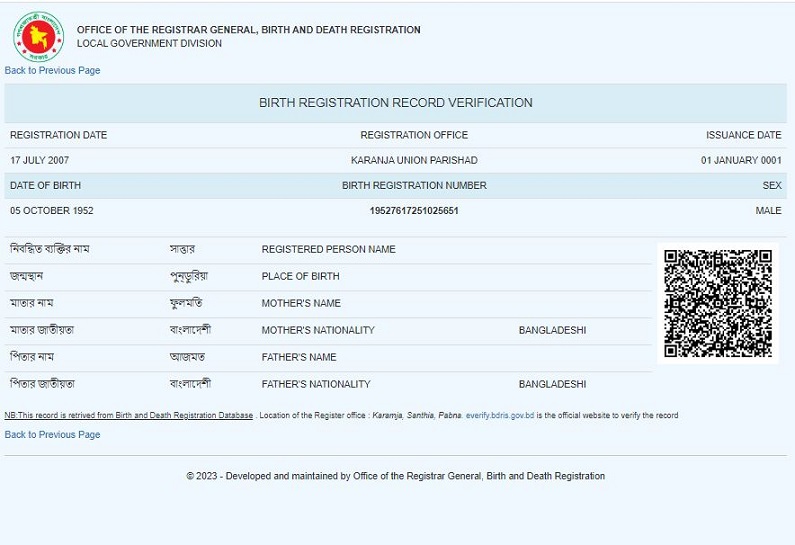Click the Registered Person Name label
The height and width of the screenshot is (545, 795).
point(328,249)
